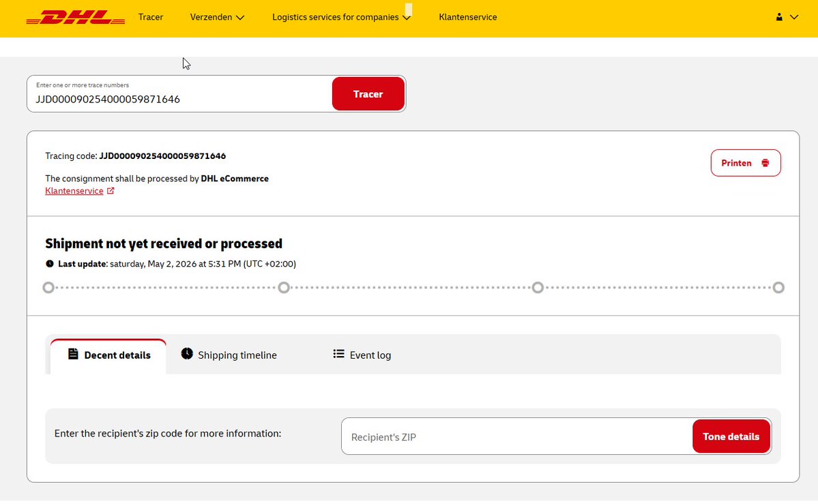Expand the account chevron in the header
818x504 pixels.
click(x=794, y=17)
